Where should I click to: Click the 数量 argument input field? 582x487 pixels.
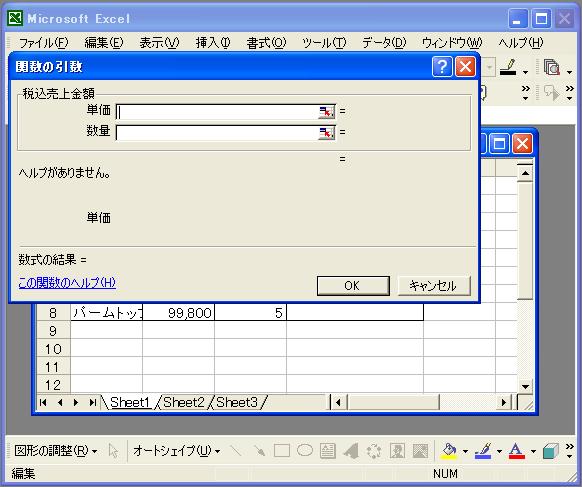coord(218,133)
